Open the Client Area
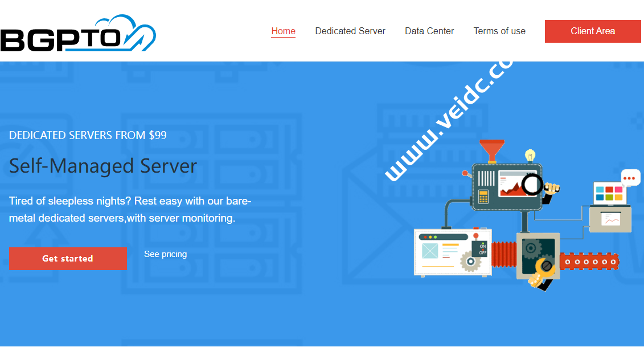Viewport: 644px width, 347px height. coord(593,31)
